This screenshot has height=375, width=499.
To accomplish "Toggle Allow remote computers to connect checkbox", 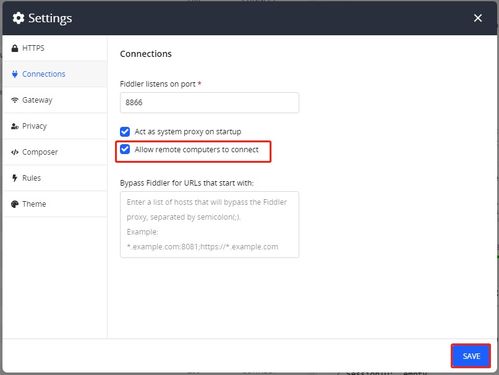I will click(x=125, y=149).
